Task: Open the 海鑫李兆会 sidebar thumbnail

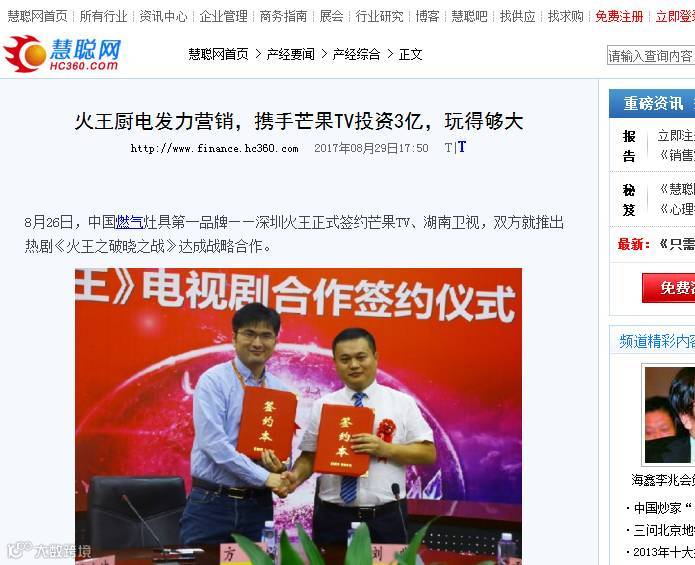Action: pyautogui.click(x=669, y=415)
